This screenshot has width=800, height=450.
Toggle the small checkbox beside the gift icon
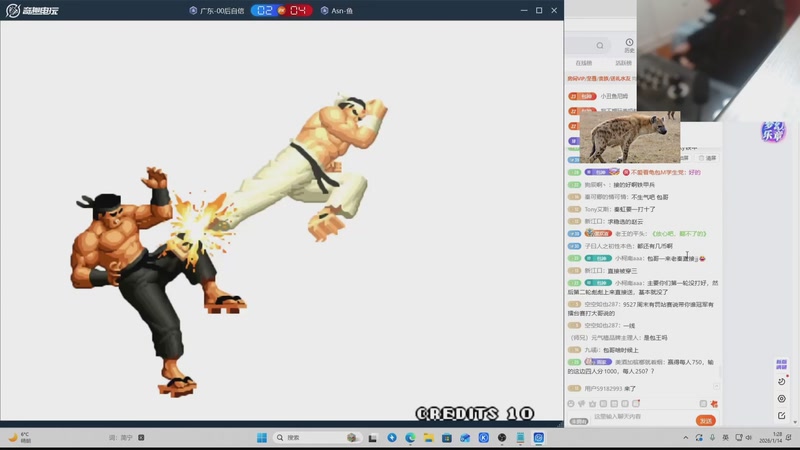(703, 404)
